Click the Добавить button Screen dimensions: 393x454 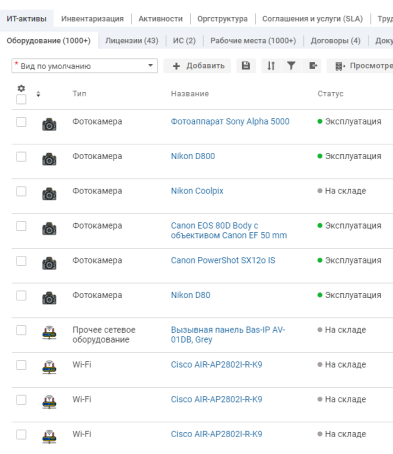click(199, 66)
